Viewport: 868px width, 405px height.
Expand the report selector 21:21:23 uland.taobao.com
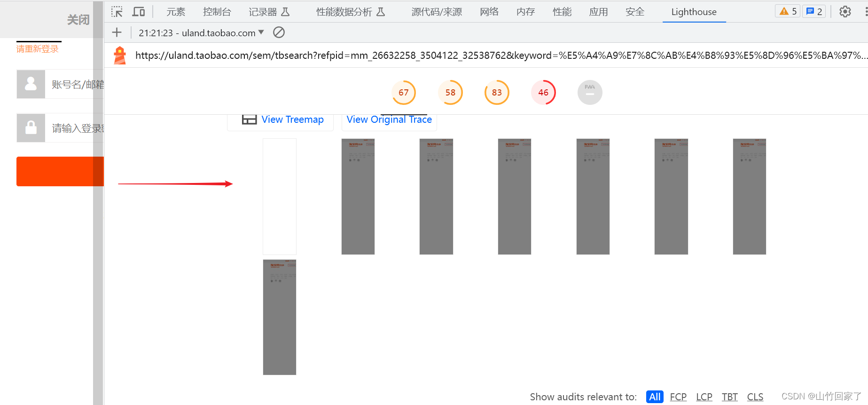coord(201,33)
